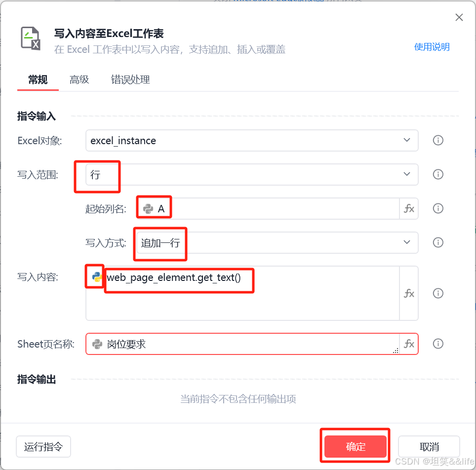Switch to the 错误处理 tab

[x=130, y=80]
